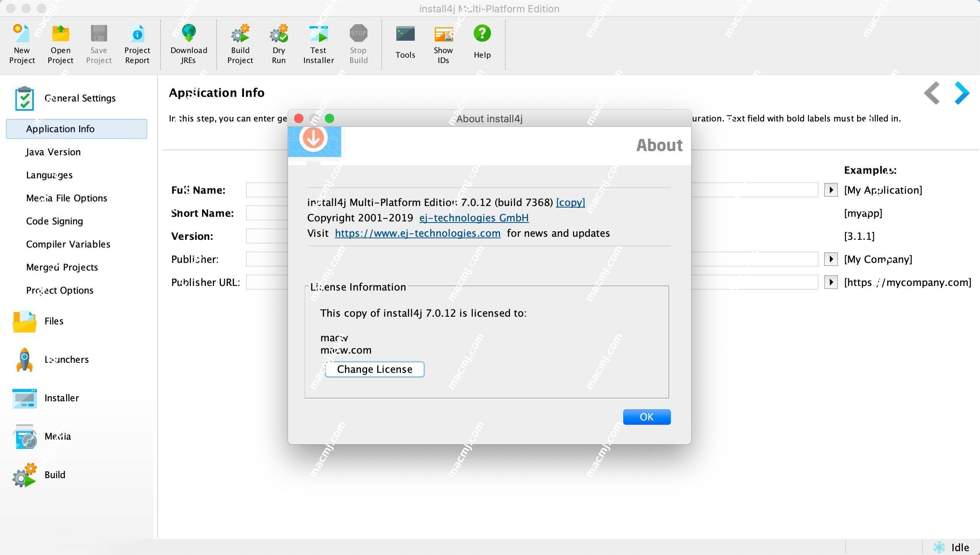Click the Media disc icon in sidebar
Viewport: 980px width, 555px height.
point(25,437)
